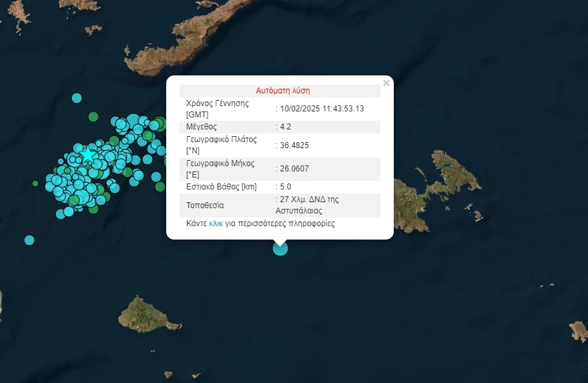Select the earthquake marker below the popup pointer

280,248
